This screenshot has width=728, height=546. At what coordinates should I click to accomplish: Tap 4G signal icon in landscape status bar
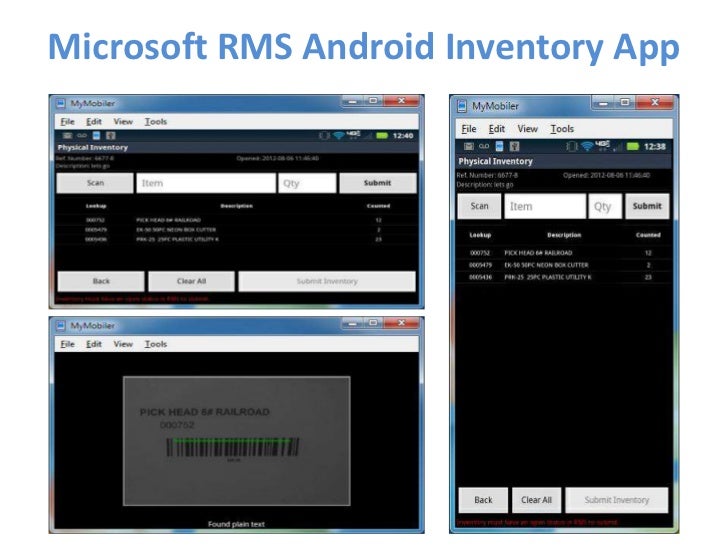pos(354,134)
